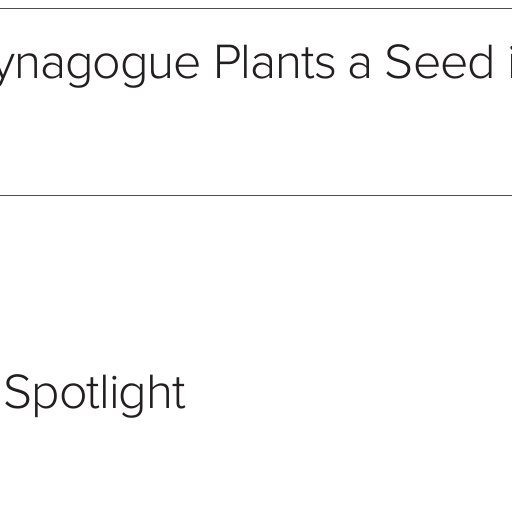The height and width of the screenshot is (512, 512).
Task: Click the cut-off 'i' after 'Seed'
Action: [x=510, y=62]
